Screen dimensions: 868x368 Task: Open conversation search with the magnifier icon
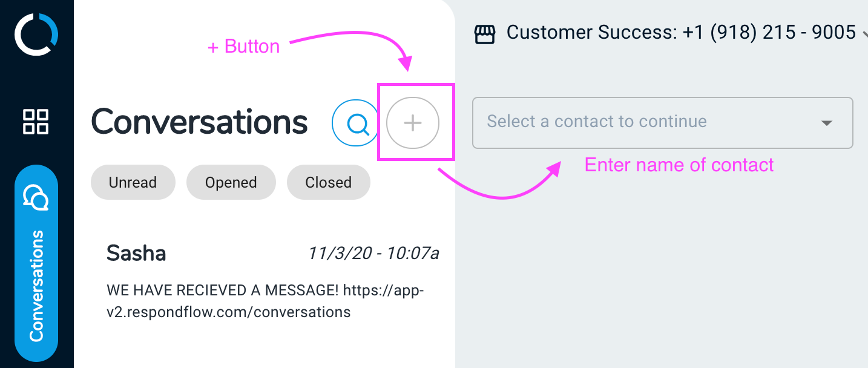357,123
